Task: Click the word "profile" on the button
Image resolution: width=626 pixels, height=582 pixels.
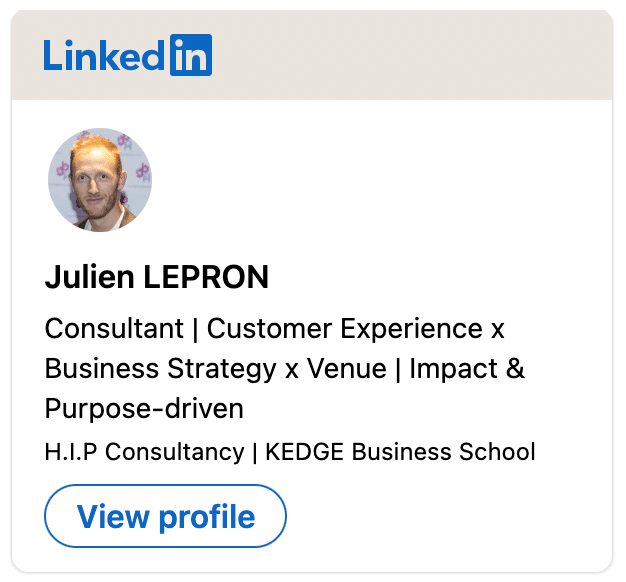Action: pos(206,517)
